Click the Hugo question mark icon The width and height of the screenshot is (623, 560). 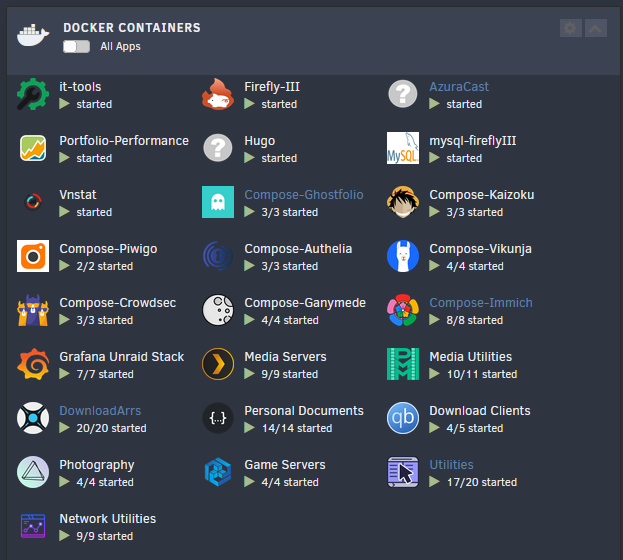[218, 148]
